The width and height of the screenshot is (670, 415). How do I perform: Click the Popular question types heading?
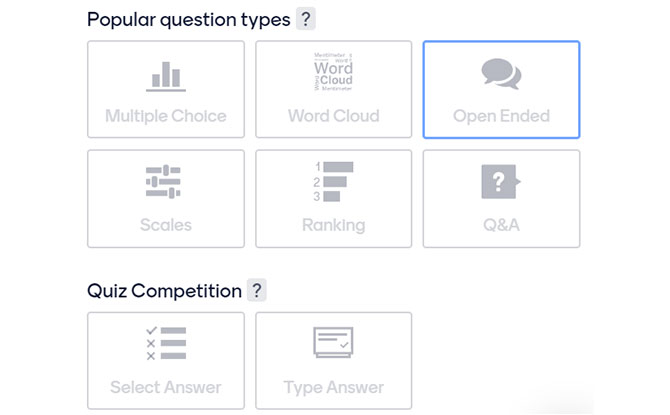pyautogui.click(x=189, y=20)
